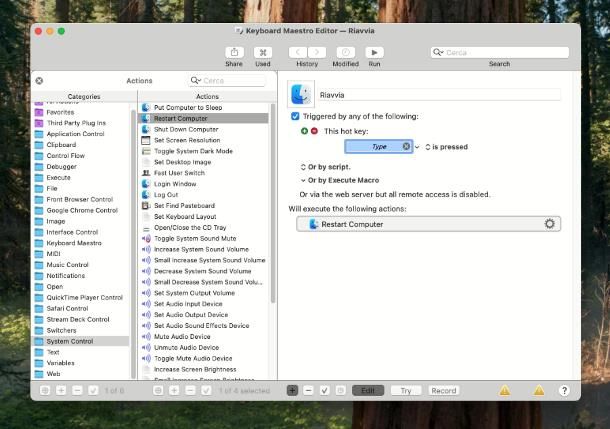Select Set Keyboard Layout action

pyautogui.click(x=203, y=216)
